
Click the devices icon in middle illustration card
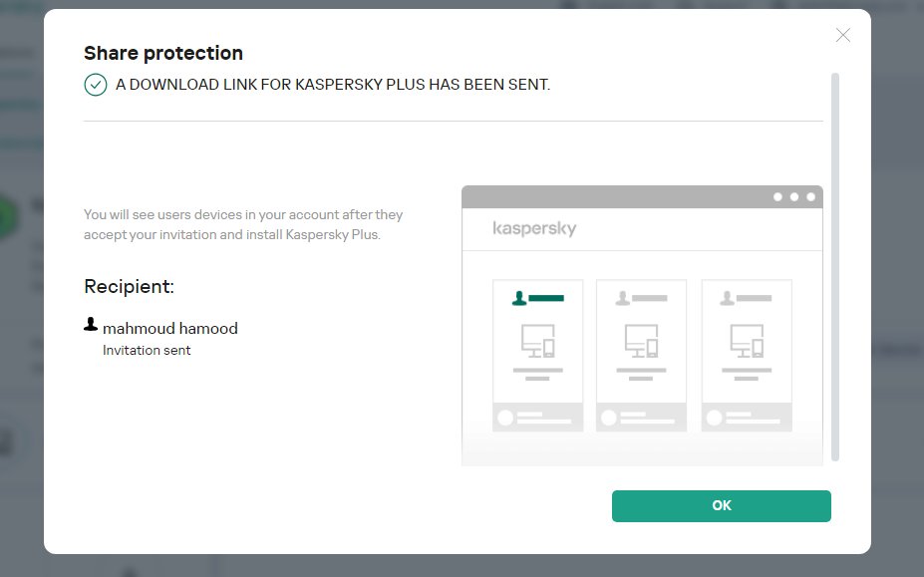(x=641, y=341)
